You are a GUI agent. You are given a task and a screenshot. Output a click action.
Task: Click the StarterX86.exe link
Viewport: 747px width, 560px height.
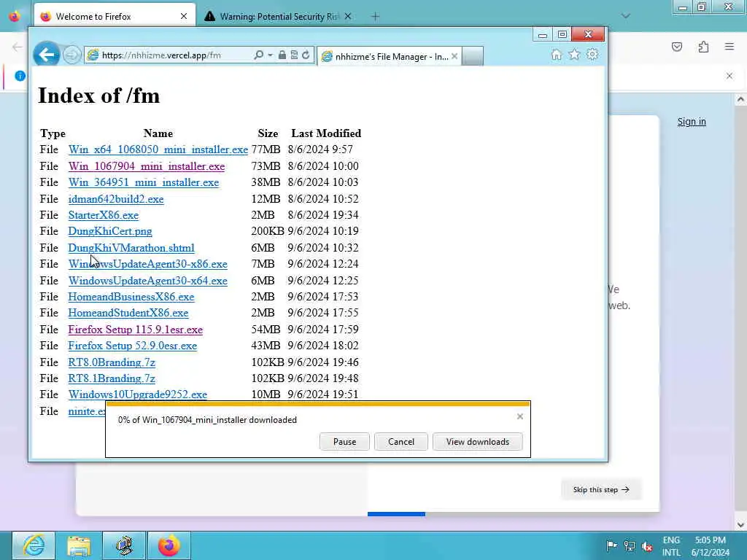tap(104, 215)
